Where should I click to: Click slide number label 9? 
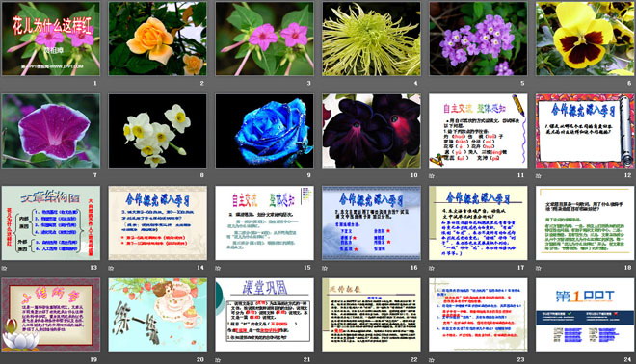click(308, 175)
